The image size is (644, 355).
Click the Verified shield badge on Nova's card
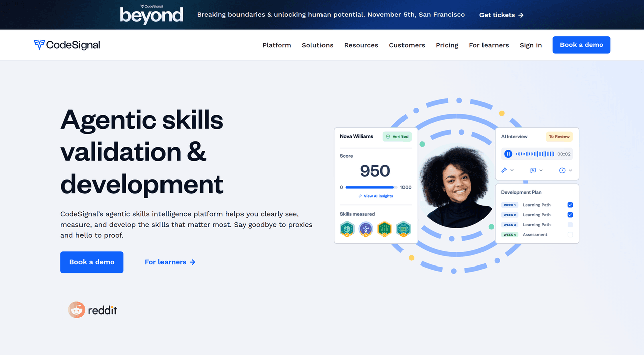(x=397, y=136)
